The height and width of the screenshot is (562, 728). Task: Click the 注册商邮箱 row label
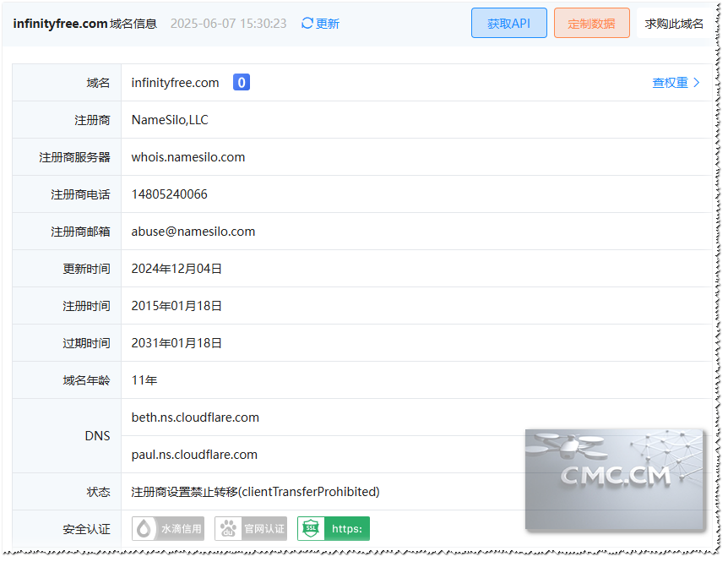[80, 232]
